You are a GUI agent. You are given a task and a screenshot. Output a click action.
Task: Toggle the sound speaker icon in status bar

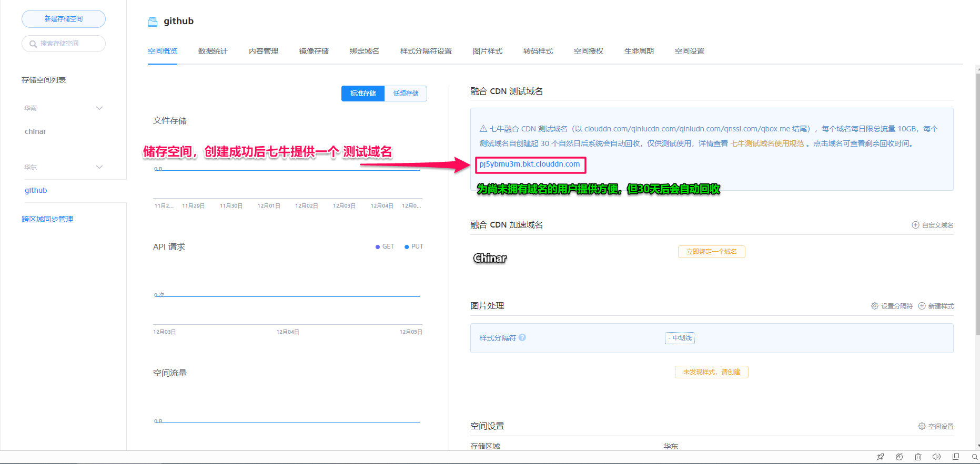tap(936, 457)
